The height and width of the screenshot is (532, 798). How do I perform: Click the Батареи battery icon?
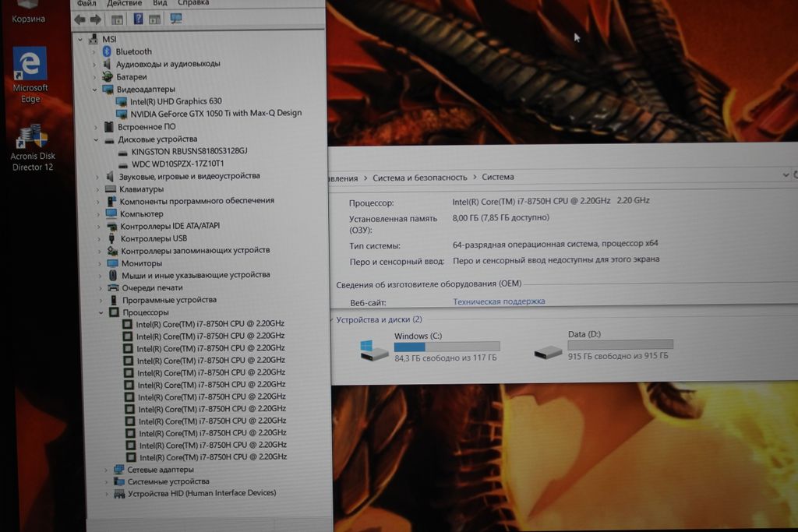coord(107,76)
